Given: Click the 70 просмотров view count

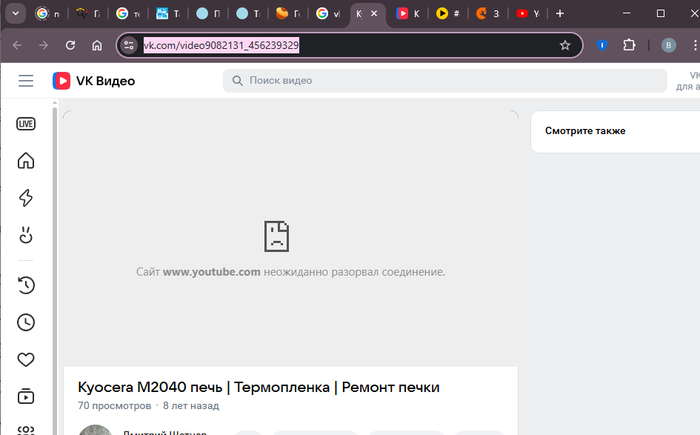Looking at the screenshot, I should pyautogui.click(x=114, y=406).
